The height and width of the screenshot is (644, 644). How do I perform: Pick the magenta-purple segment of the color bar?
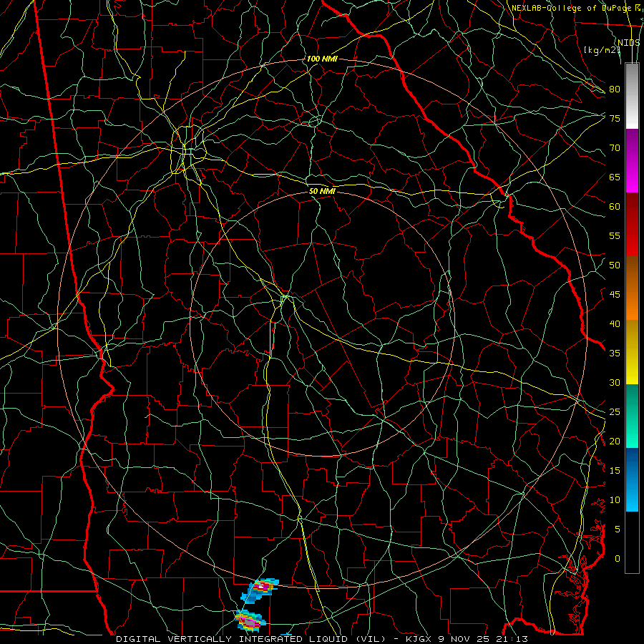pos(632,160)
